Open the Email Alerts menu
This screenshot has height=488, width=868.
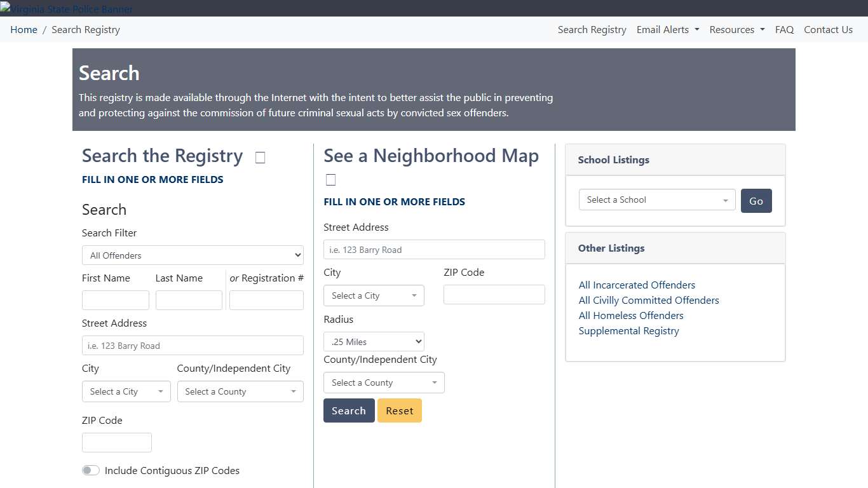(x=667, y=30)
